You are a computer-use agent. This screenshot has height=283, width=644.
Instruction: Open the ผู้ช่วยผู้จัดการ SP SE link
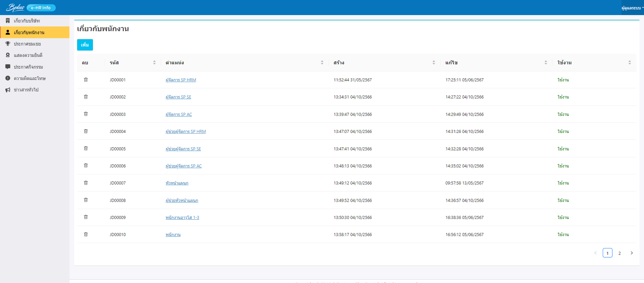(183, 149)
